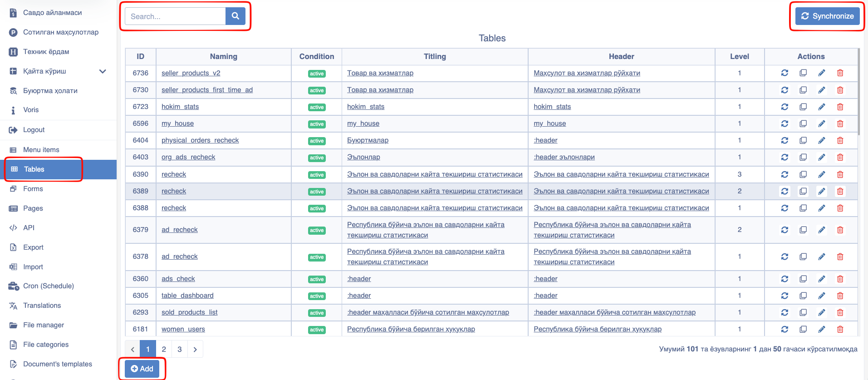Open File manager sidebar item
868x380 pixels.
[44, 325]
